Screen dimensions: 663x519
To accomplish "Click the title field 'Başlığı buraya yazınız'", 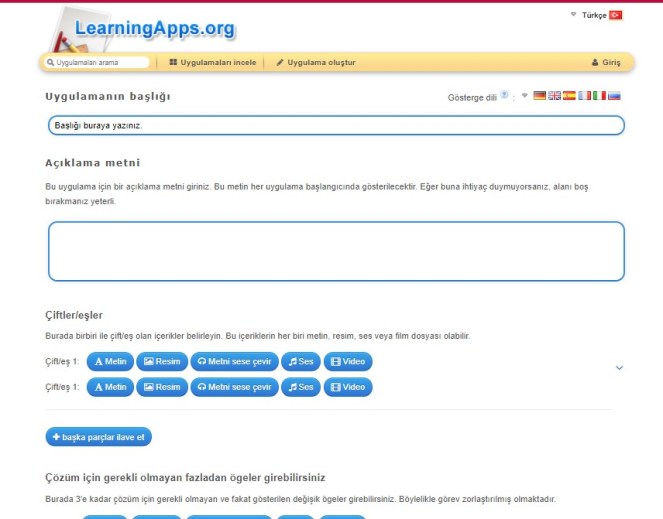I will pyautogui.click(x=336, y=125).
